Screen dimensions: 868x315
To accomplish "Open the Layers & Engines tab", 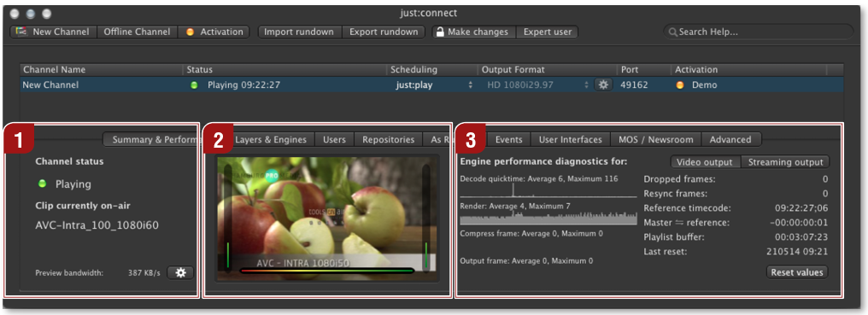I will (271, 139).
